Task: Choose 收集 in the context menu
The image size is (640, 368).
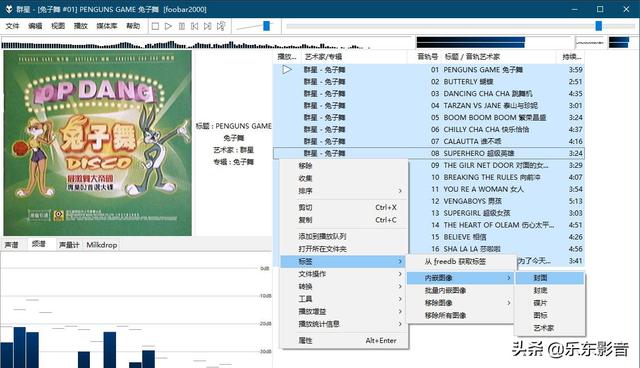Action: [x=344, y=178]
